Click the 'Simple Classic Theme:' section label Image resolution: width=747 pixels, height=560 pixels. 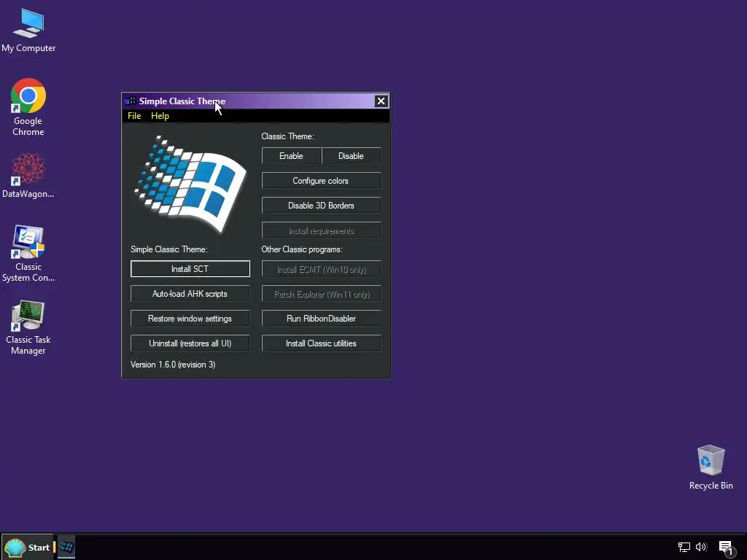(169, 249)
